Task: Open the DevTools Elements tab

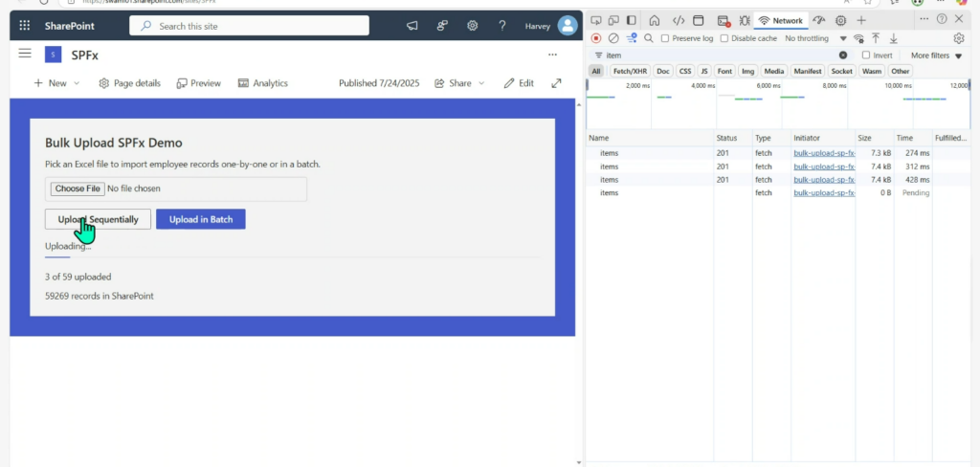Action: pos(679,20)
